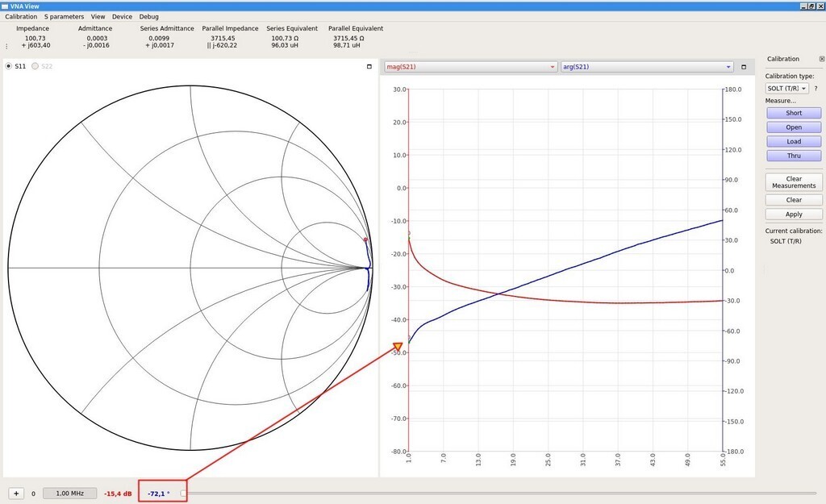826x504 pixels.
Task: Click the plus button to add marker
Action: click(x=16, y=494)
